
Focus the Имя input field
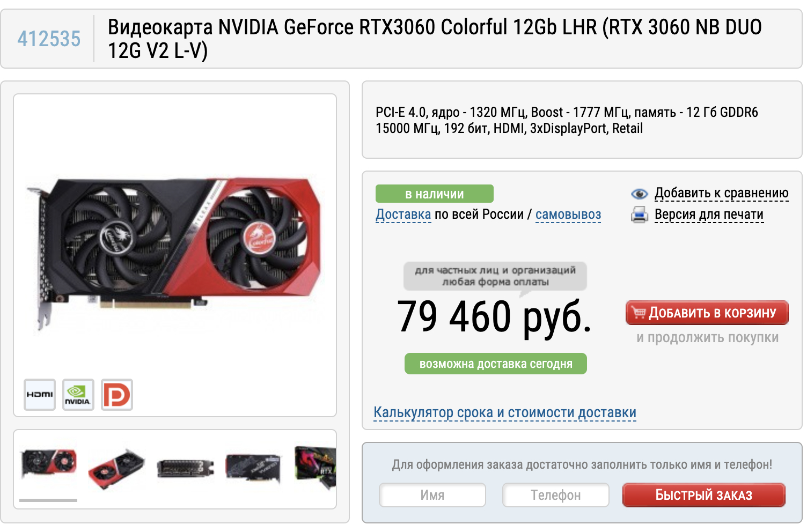click(x=432, y=495)
